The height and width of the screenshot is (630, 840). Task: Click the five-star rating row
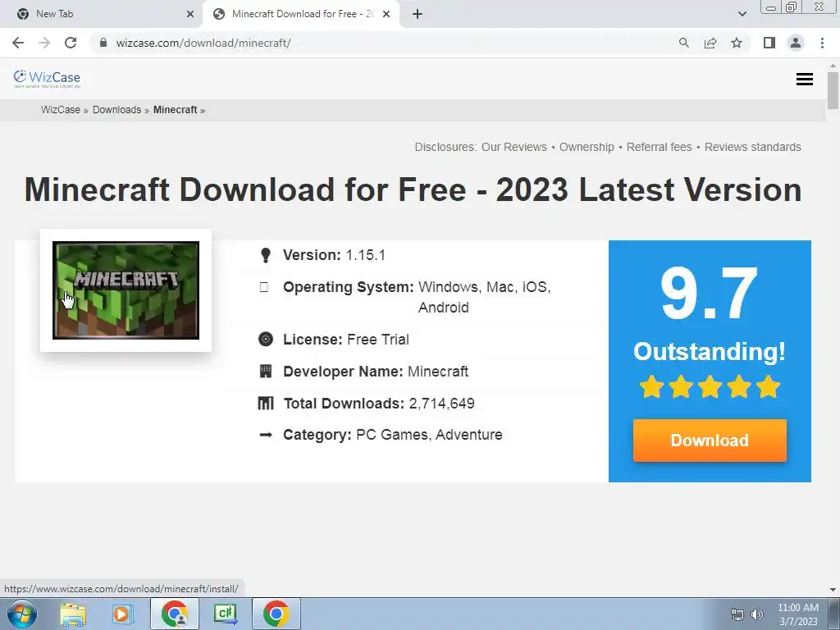[710, 386]
